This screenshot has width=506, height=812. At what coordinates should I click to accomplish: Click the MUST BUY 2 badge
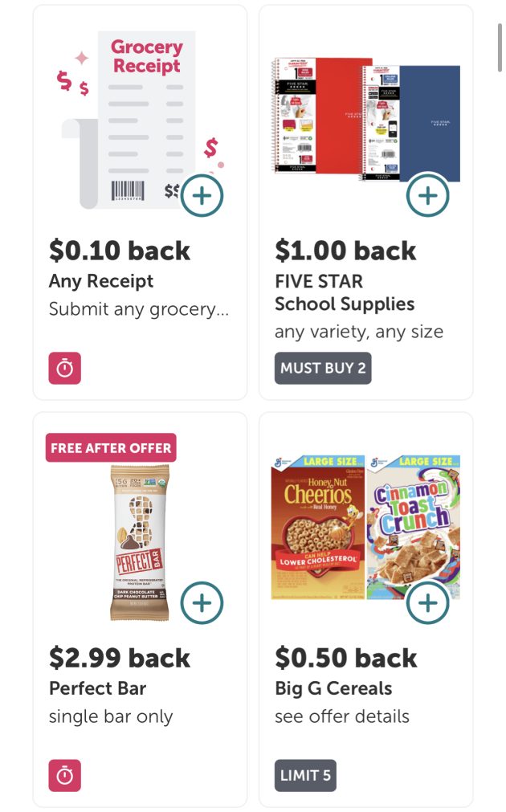tap(323, 369)
